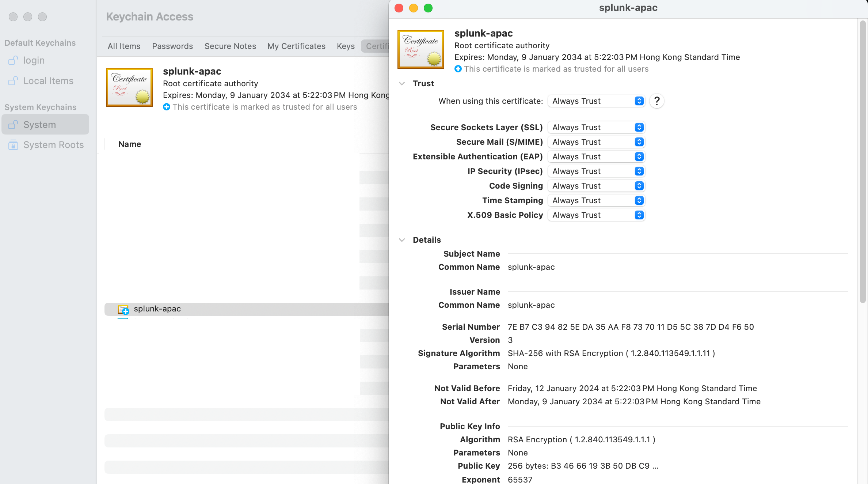Click certificate icon in splunk-apac list row
Image resolution: width=868 pixels, height=484 pixels.
[x=123, y=309]
